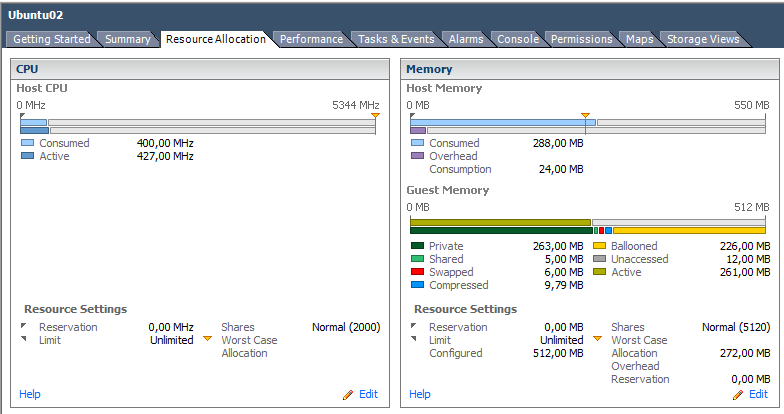Click the Memory Reservation marker icon
The image size is (784, 414).
[x=414, y=326]
